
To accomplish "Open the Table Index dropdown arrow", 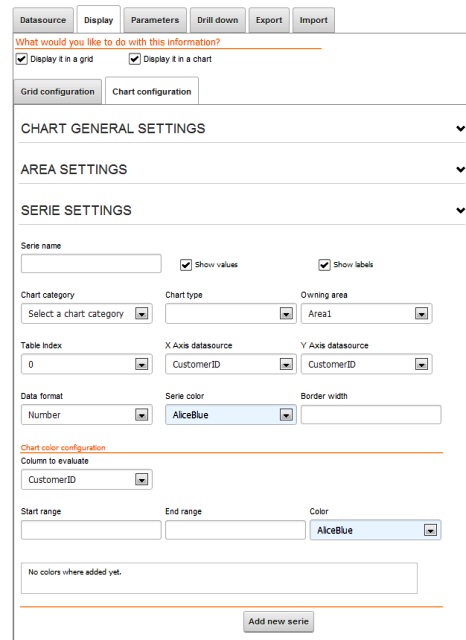I will (x=142, y=364).
